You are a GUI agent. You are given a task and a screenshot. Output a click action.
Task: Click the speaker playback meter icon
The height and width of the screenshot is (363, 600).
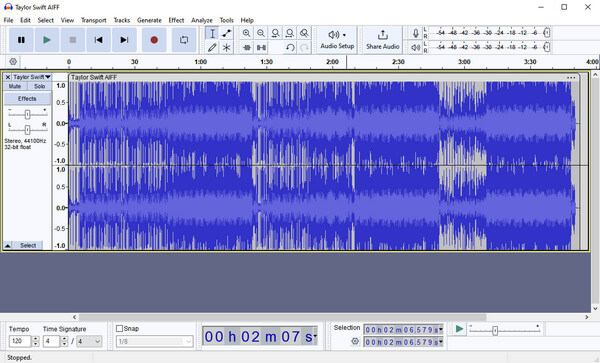click(416, 47)
